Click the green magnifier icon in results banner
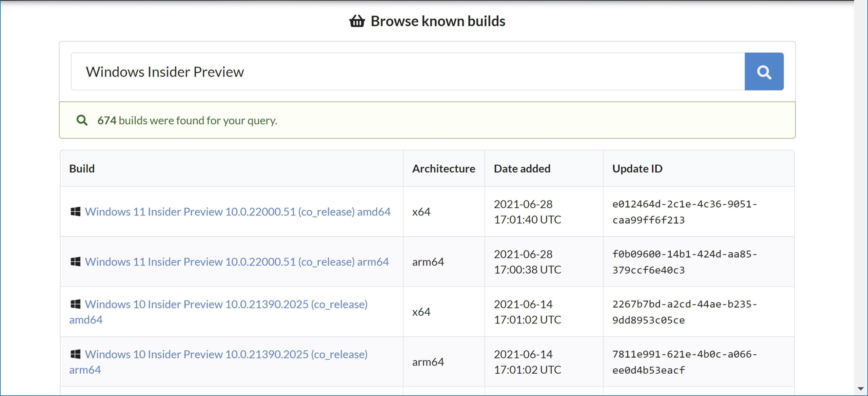The width and height of the screenshot is (868, 396). pos(82,120)
